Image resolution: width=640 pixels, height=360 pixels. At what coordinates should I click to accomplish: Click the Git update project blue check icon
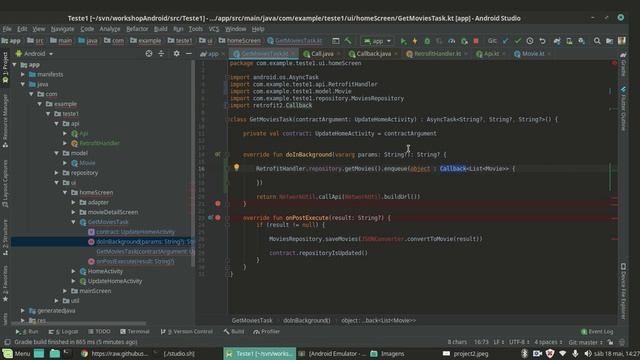(x=505, y=41)
